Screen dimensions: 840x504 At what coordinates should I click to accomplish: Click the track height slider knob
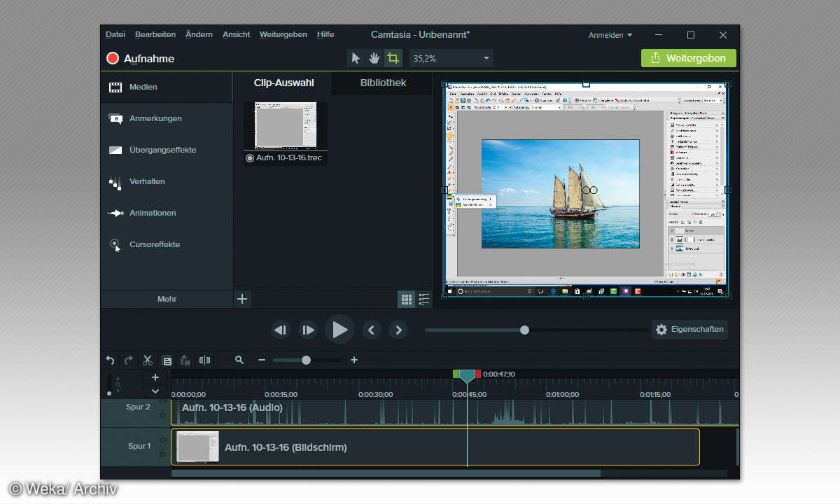(x=109, y=394)
